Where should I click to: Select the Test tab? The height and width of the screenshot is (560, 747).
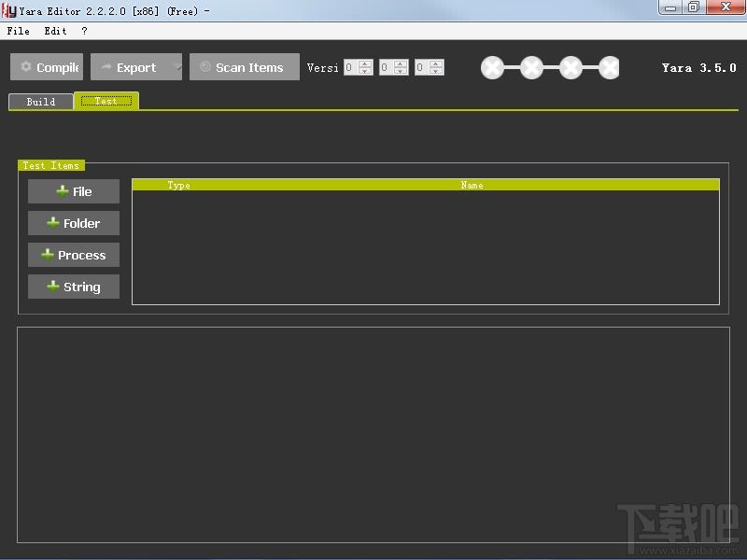[106, 101]
